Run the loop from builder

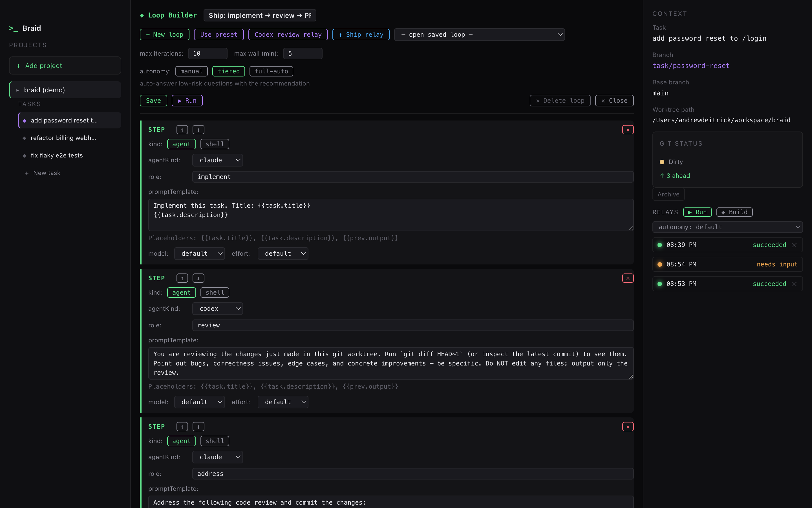click(x=187, y=101)
